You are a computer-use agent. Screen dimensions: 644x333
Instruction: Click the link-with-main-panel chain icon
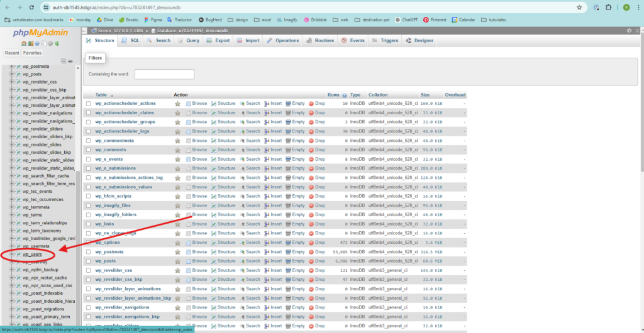69,61
